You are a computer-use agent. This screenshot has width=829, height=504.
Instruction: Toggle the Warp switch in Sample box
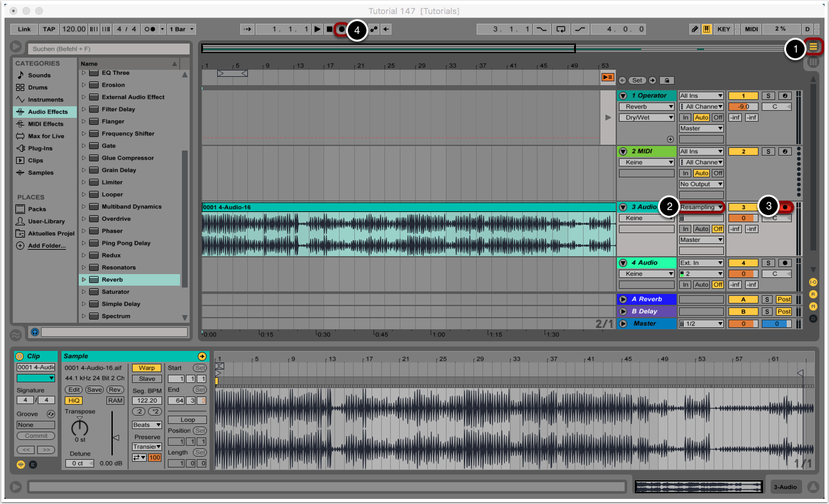pos(147,368)
